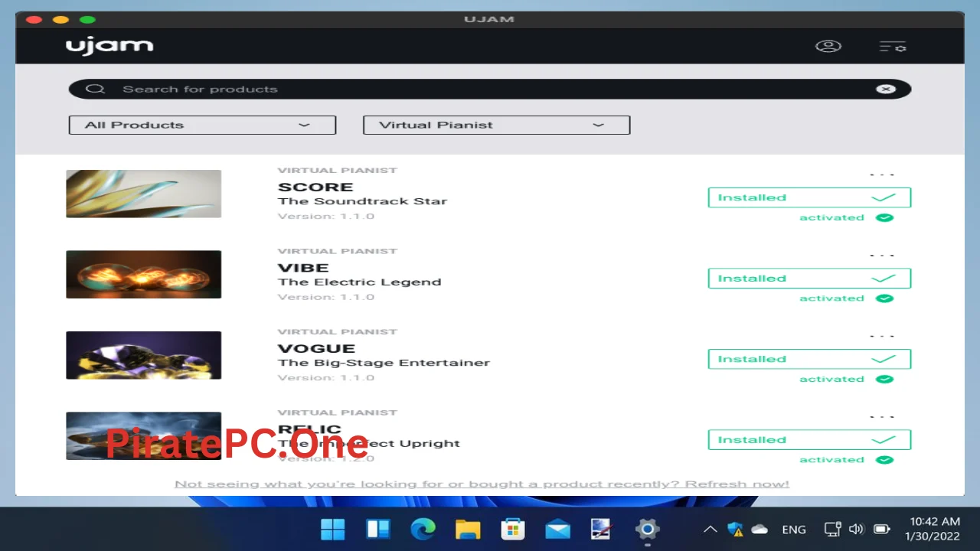The height and width of the screenshot is (551, 980).
Task: Click SCORE's "Version: 1.1.0" text
Action: coord(326,216)
